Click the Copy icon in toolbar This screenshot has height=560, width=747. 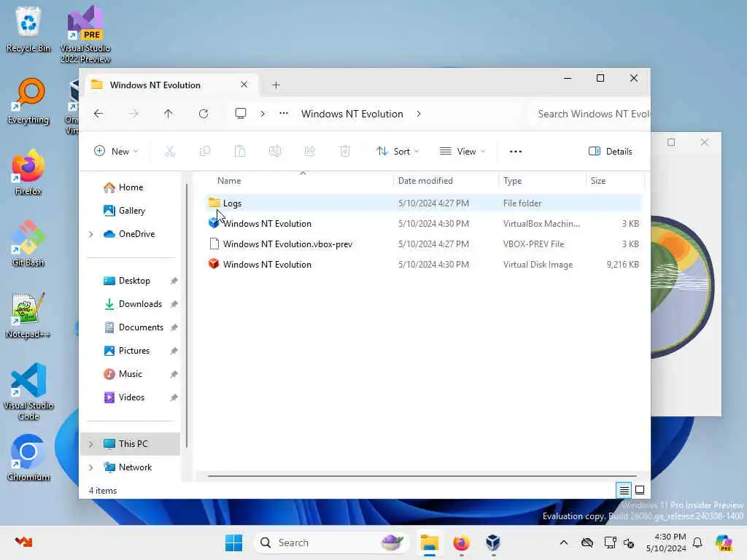205,152
